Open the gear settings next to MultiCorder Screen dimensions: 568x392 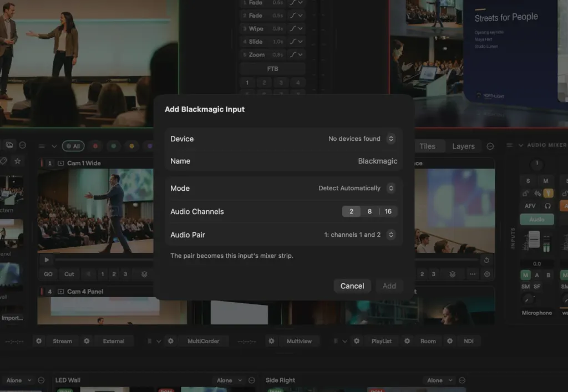pos(171,341)
